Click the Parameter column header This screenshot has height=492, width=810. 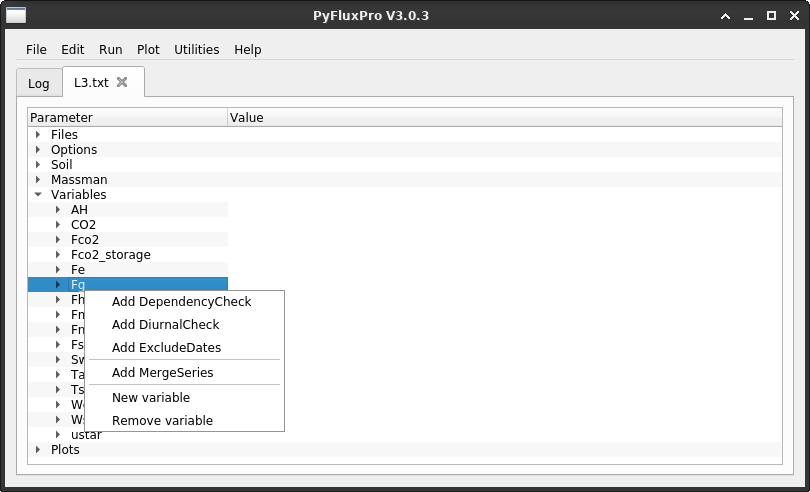[128, 117]
